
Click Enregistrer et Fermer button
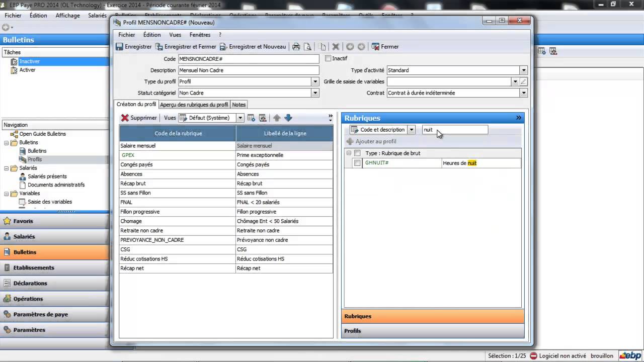pyautogui.click(x=186, y=47)
